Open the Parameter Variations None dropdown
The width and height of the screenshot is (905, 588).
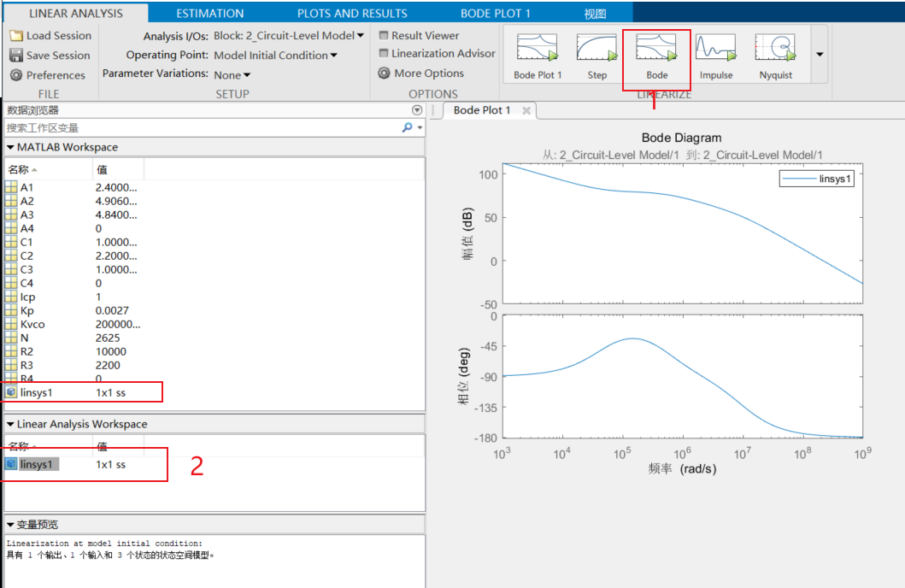coord(232,73)
